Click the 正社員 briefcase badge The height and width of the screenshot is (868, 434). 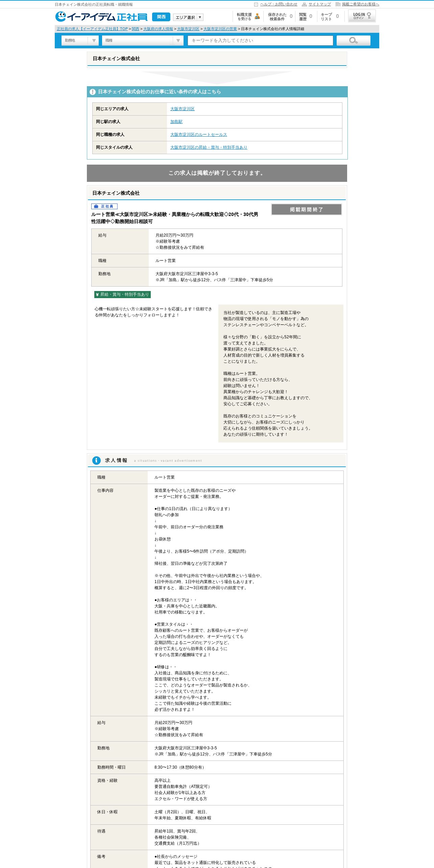pyautogui.click(x=104, y=206)
